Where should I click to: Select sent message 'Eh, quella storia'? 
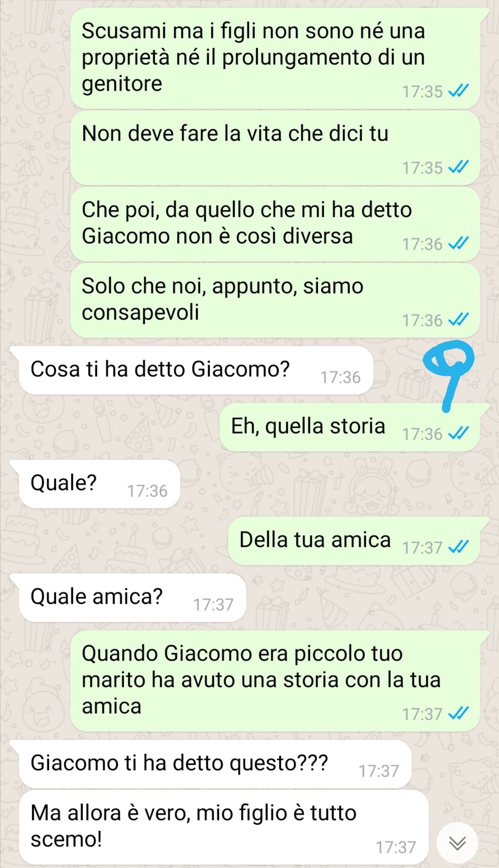pos(350,428)
